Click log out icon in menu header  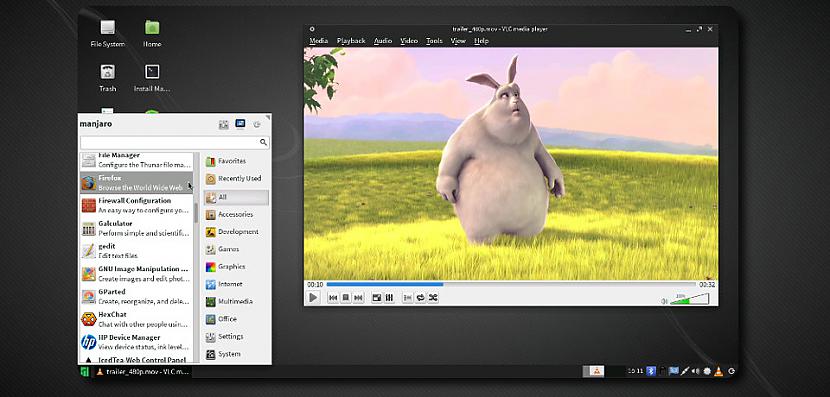(257, 124)
